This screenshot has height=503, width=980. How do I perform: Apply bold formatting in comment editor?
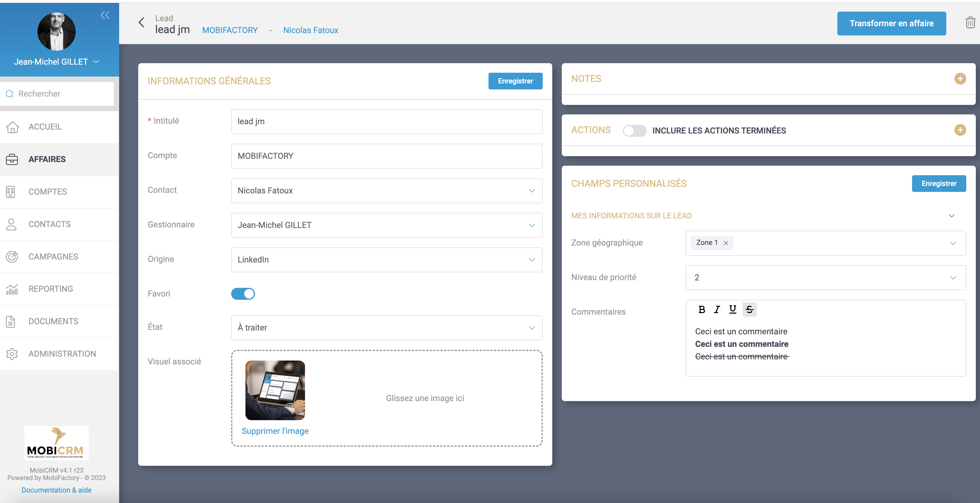pos(701,310)
